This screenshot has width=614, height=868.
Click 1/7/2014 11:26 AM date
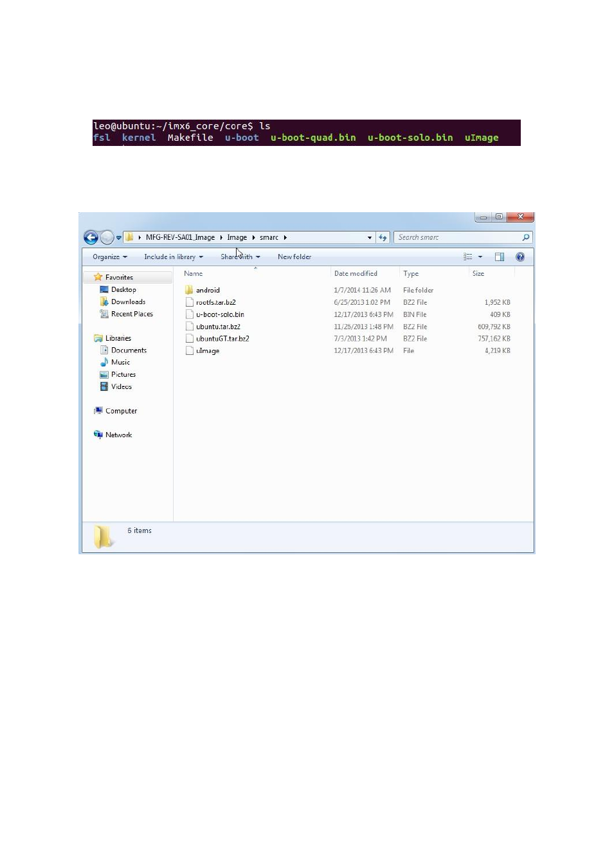(362, 290)
